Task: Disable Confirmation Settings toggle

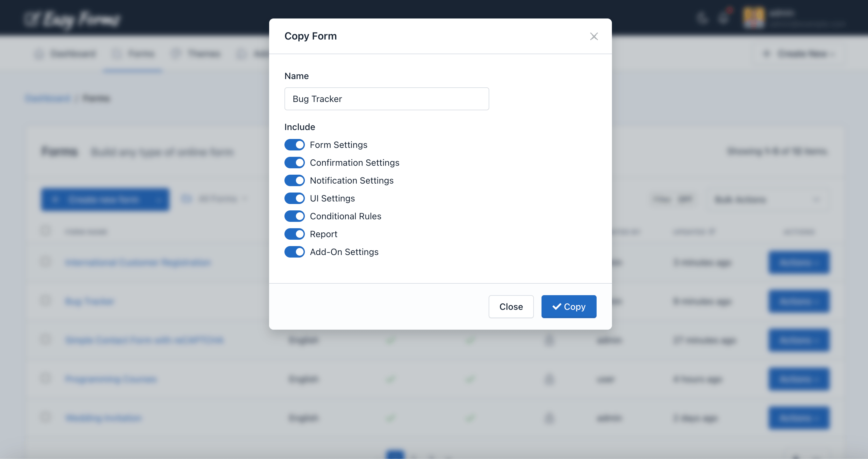Action: [294, 163]
